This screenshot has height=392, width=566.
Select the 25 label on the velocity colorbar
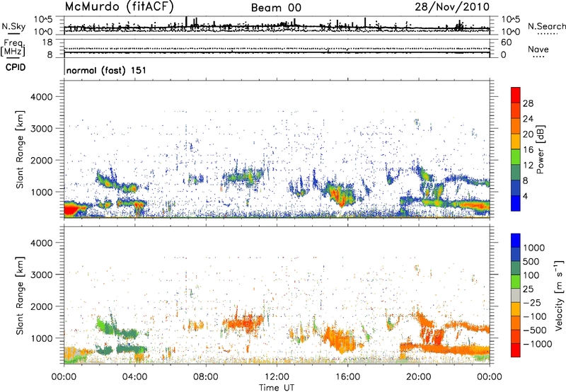529,289
